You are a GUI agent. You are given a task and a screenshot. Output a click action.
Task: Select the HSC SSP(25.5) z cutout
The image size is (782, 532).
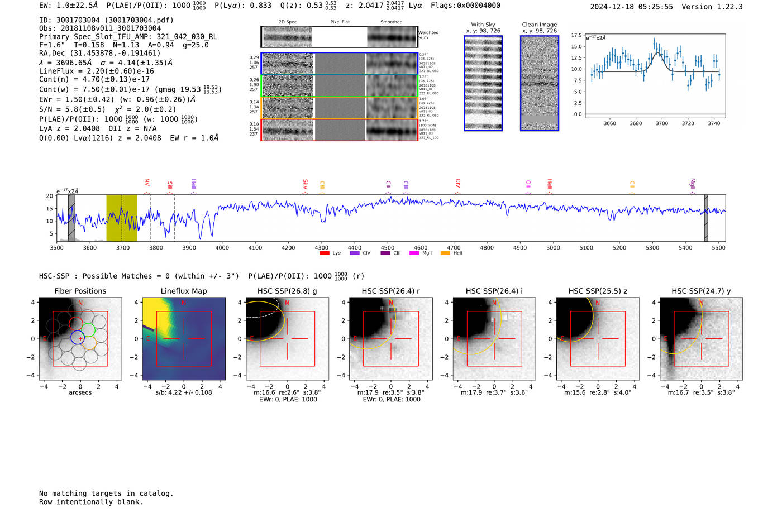pos(598,338)
